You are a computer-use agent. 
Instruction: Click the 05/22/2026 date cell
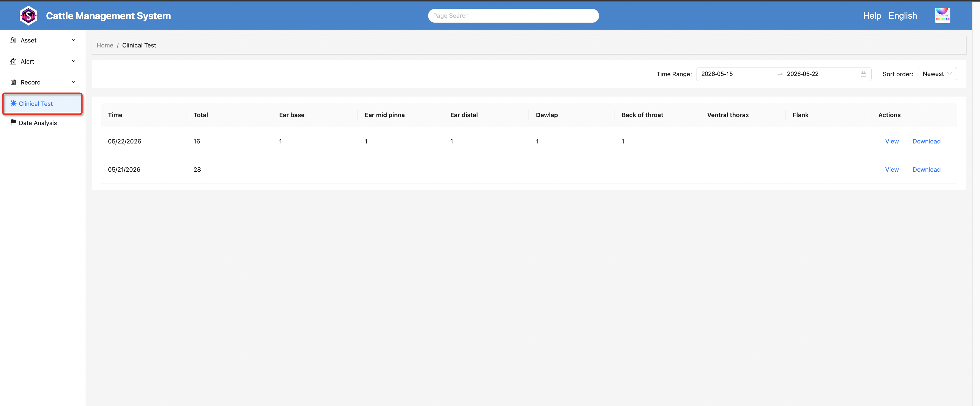(x=124, y=141)
